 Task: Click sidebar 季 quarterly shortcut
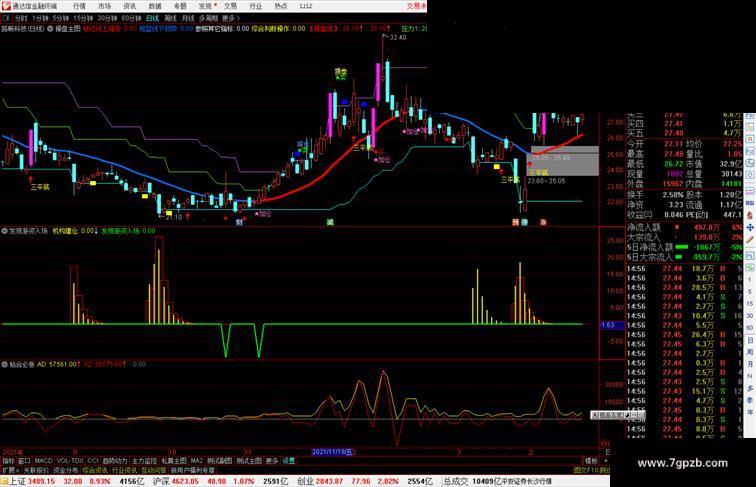[x=750, y=400]
